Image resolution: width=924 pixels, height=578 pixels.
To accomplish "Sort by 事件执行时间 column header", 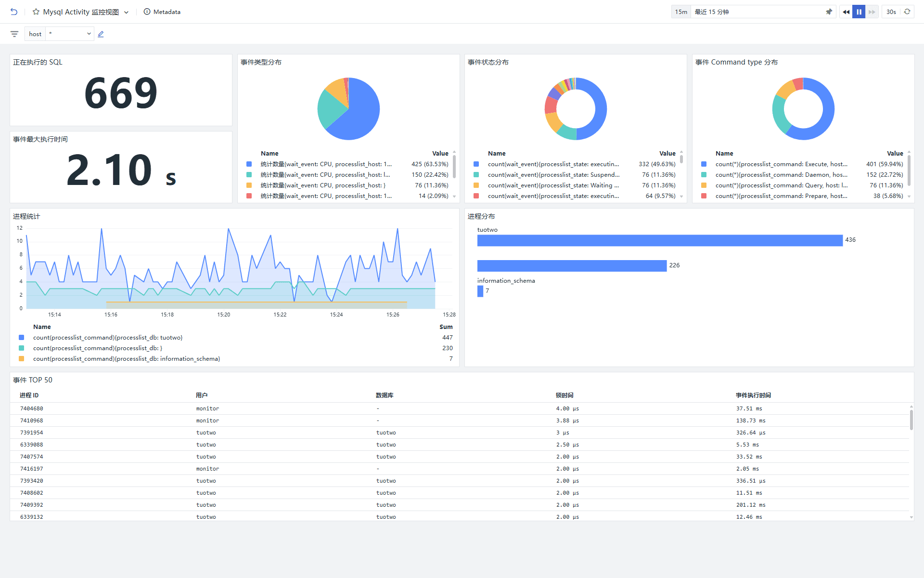I will pyautogui.click(x=753, y=395).
